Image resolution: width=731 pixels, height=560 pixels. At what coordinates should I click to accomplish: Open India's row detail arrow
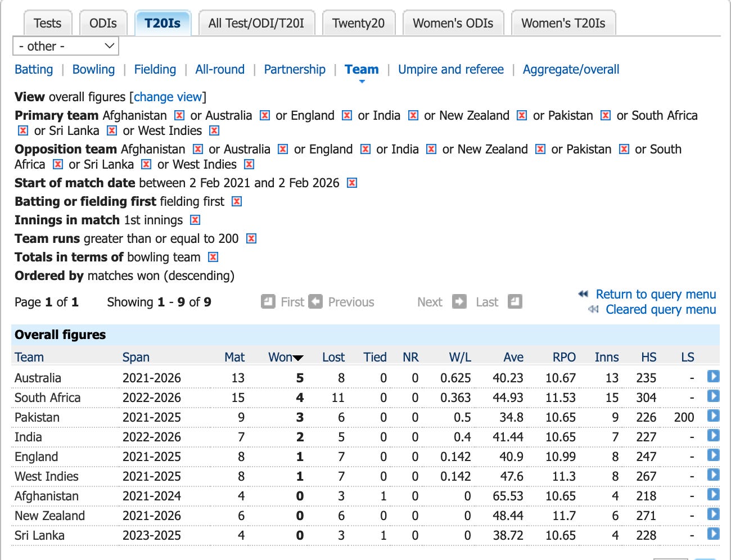click(x=714, y=436)
